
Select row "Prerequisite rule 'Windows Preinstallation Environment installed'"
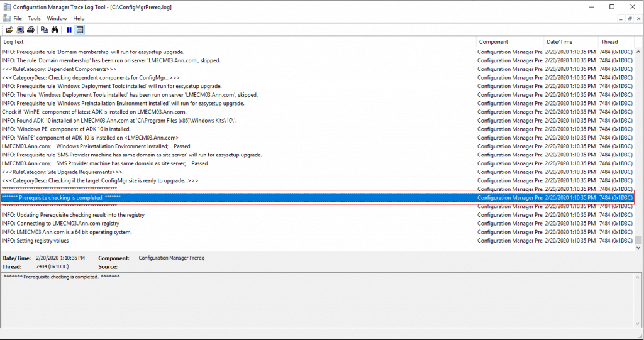(x=318, y=104)
